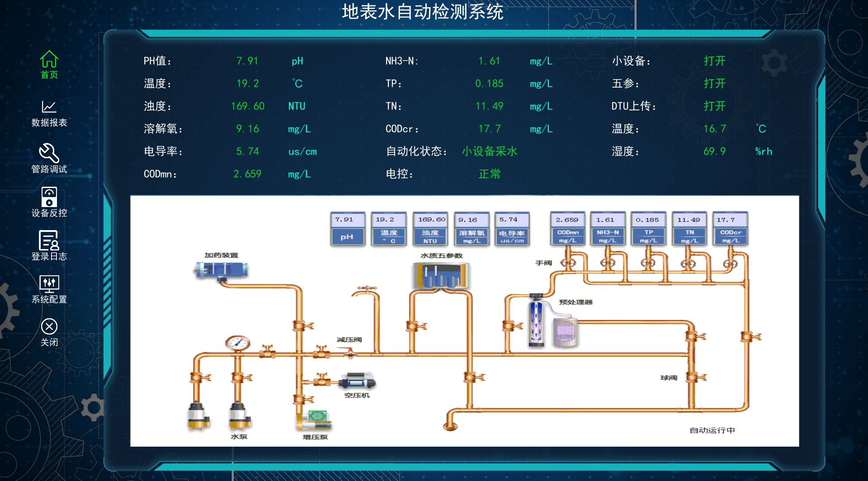The width and height of the screenshot is (868, 481).
Task: Click the 溶解氧 reading 9.16
Action: click(x=247, y=129)
